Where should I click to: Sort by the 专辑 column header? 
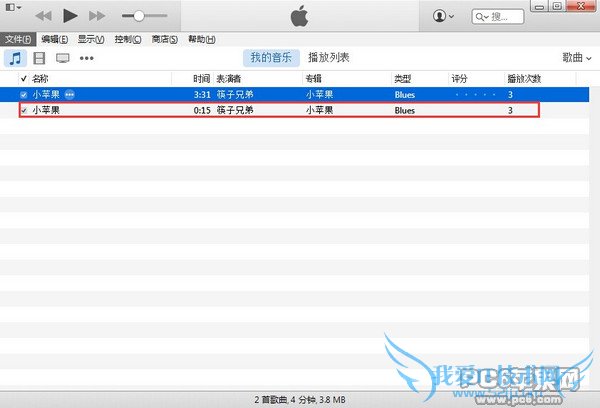coord(347,79)
